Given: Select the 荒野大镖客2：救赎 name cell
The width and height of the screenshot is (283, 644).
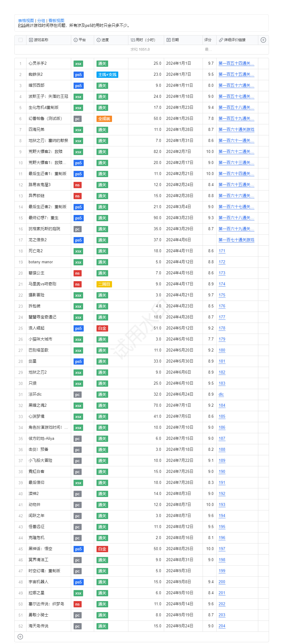Looking at the screenshot, I should (49, 152).
